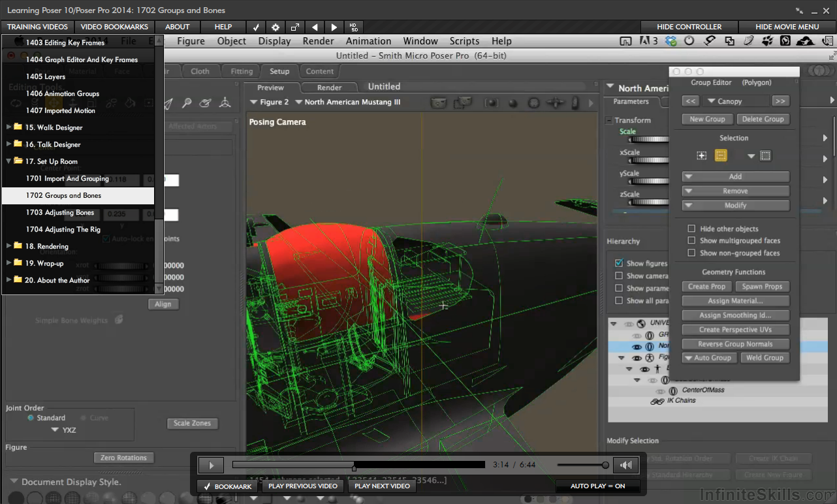Select the arrow-shaped direct manipulation tool

coord(168,103)
